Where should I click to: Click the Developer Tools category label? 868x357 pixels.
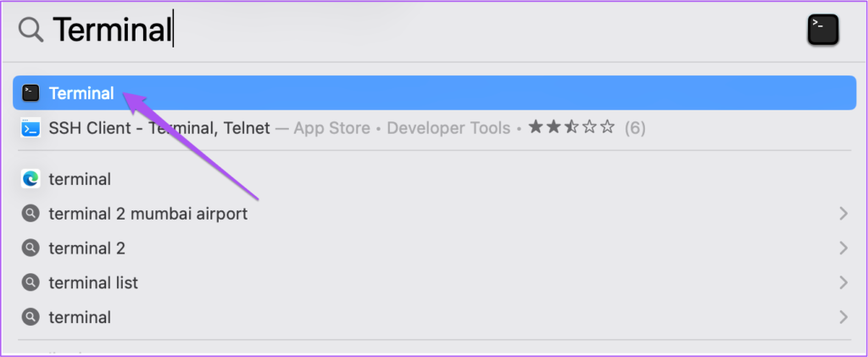point(448,128)
